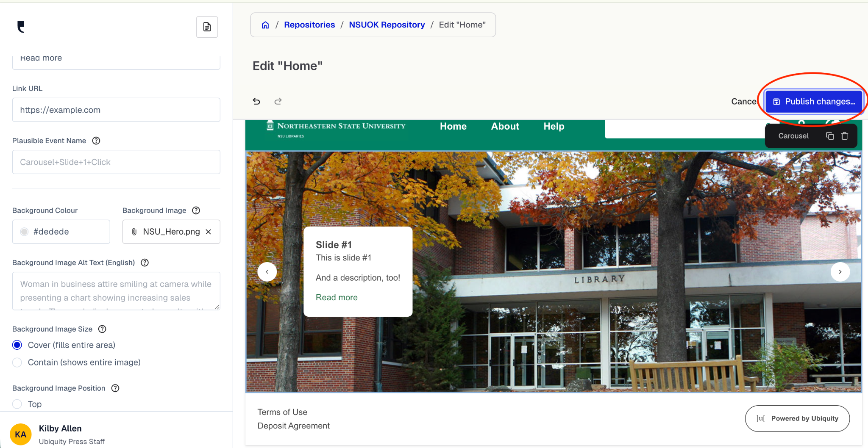Delete the Carousel block with the trash icon
This screenshot has width=868, height=448.
[x=845, y=136]
